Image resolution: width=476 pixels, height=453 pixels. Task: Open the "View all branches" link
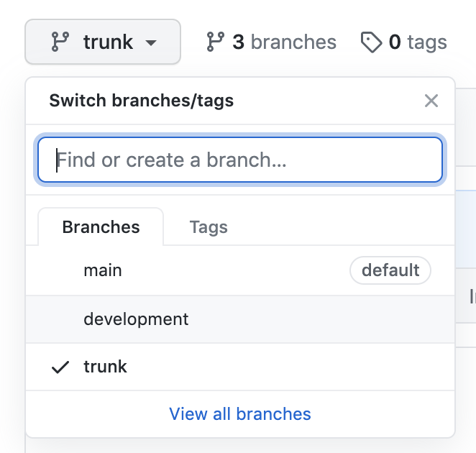pos(240,414)
